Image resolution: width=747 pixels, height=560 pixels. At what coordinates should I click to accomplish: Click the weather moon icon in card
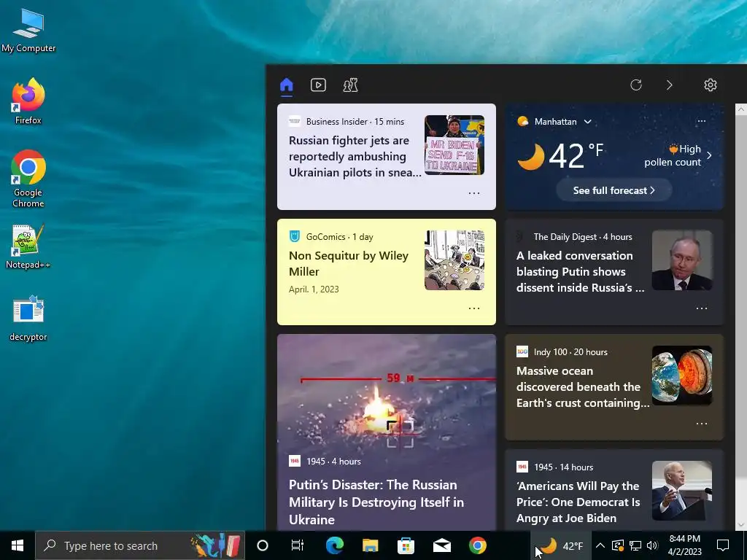tap(531, 156)
